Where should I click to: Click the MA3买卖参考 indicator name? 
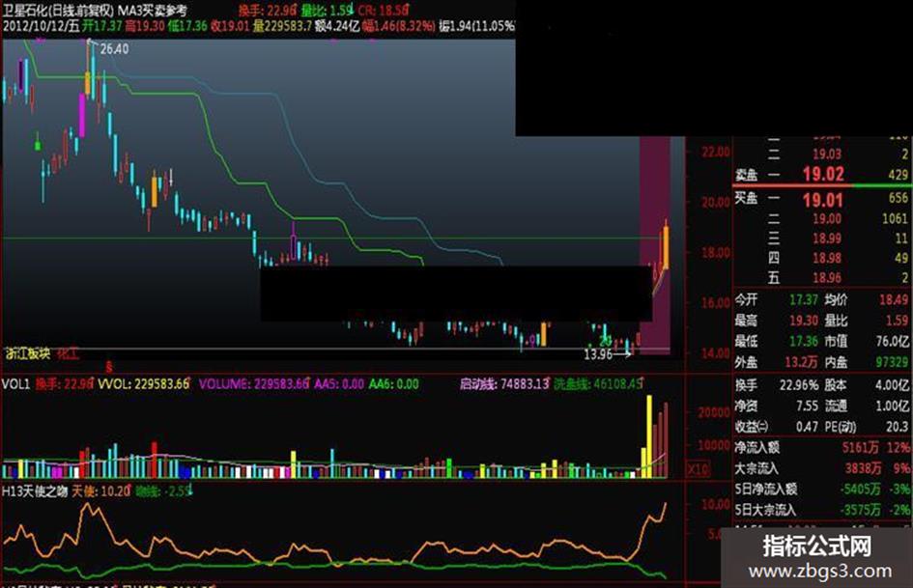click(x=153, y=10)
